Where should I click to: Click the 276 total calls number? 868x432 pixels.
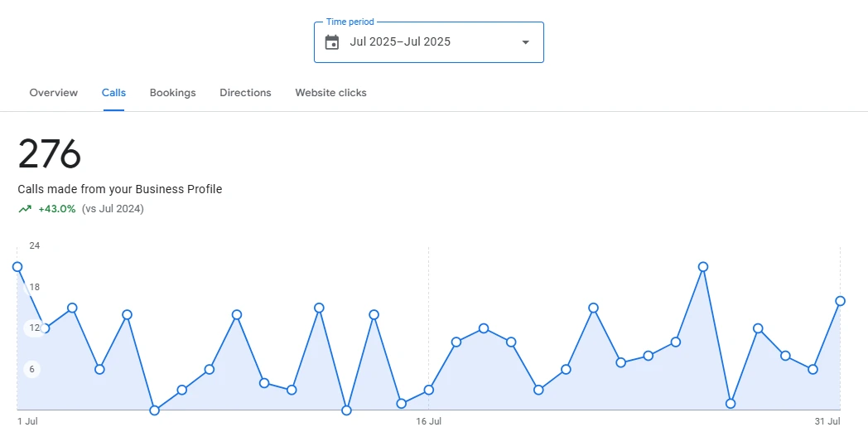50,154
